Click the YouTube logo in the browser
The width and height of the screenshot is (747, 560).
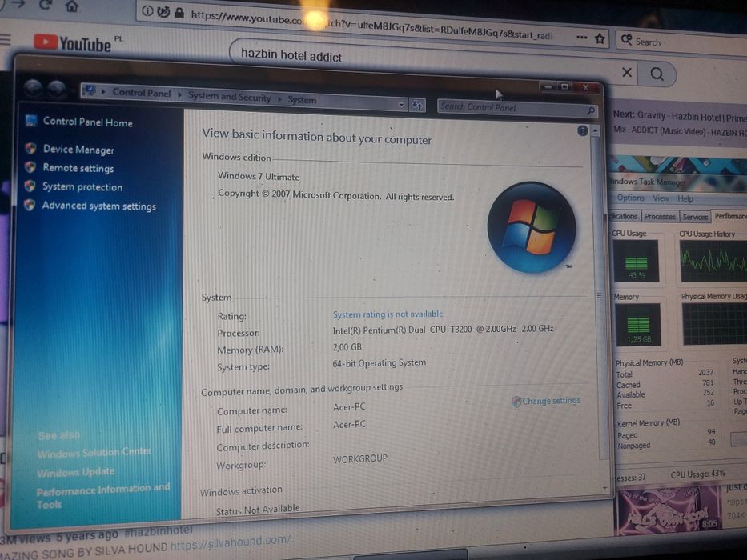(x=72, y=43)
